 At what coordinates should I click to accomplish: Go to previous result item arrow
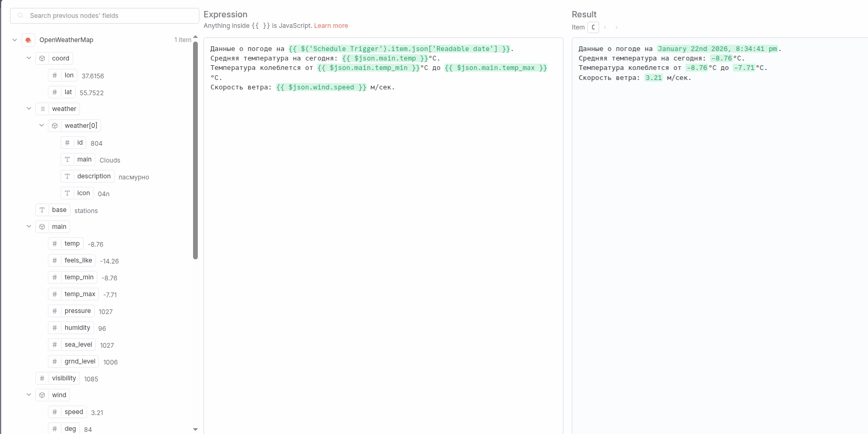[x=605, y=27]
